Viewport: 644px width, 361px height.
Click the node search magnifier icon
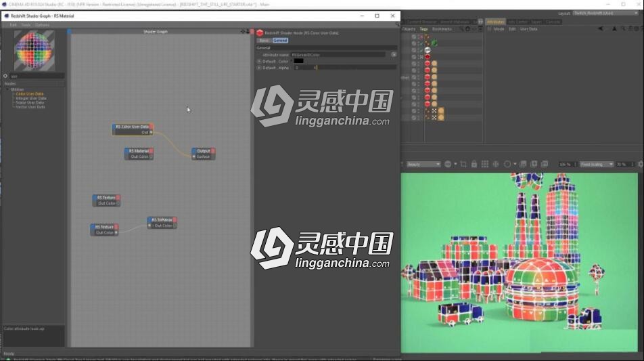(5, 76)
